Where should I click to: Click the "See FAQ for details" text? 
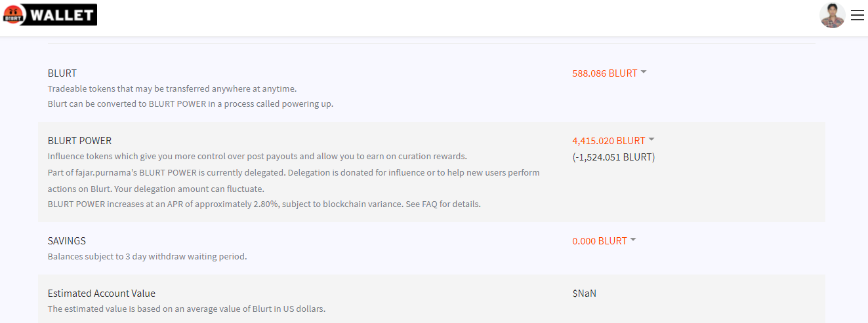[442, 204]
